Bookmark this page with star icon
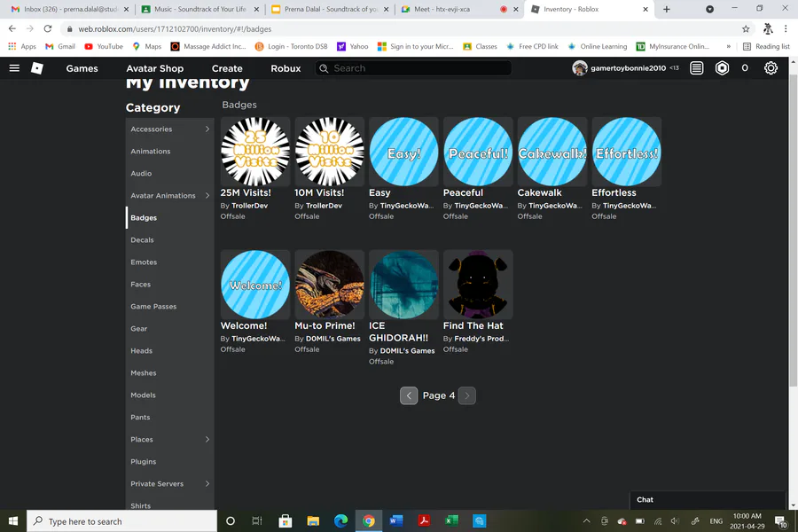 coord(746,29)
